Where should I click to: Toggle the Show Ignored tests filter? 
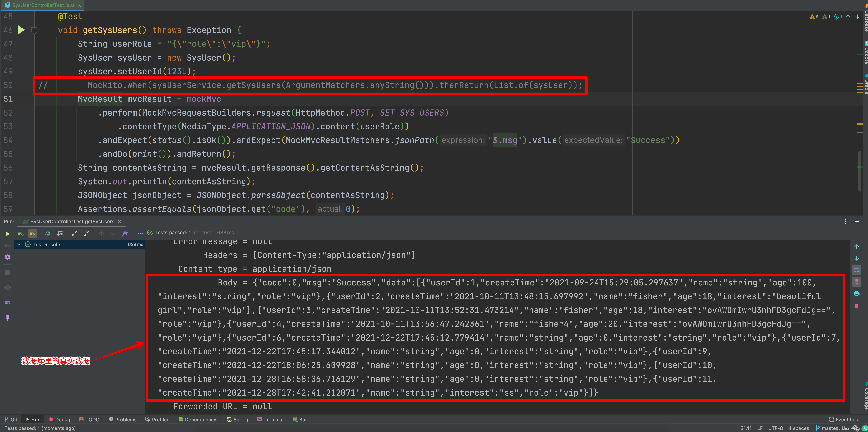click(32, 233)
